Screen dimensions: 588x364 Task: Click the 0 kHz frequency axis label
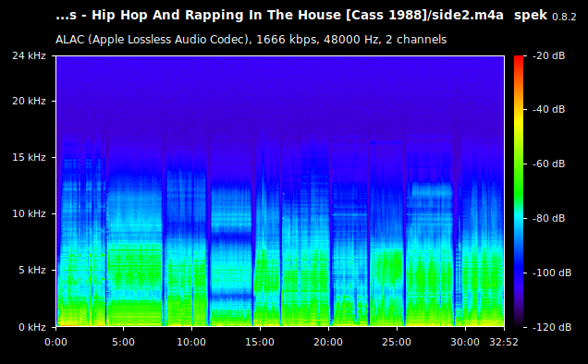[x=32, y=327]
